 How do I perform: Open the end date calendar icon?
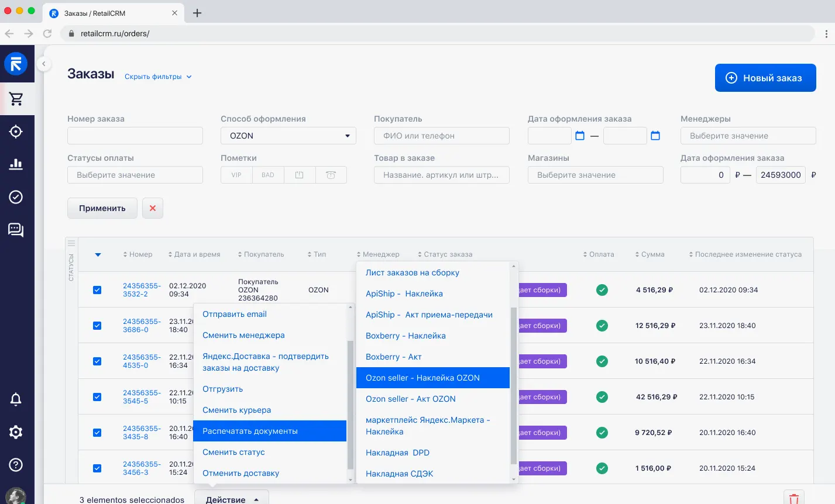(655, 136)
